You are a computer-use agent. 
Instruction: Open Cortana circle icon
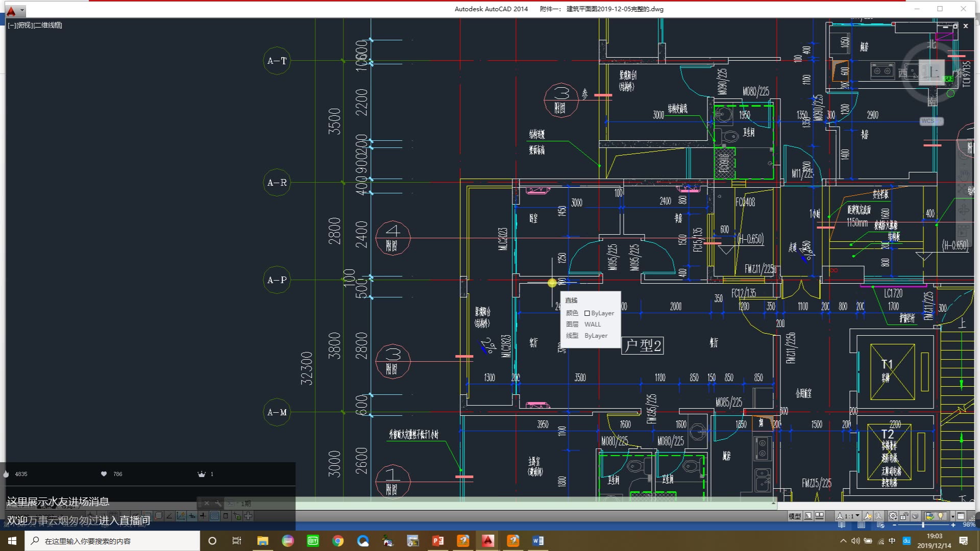click(x=212, y=541)
